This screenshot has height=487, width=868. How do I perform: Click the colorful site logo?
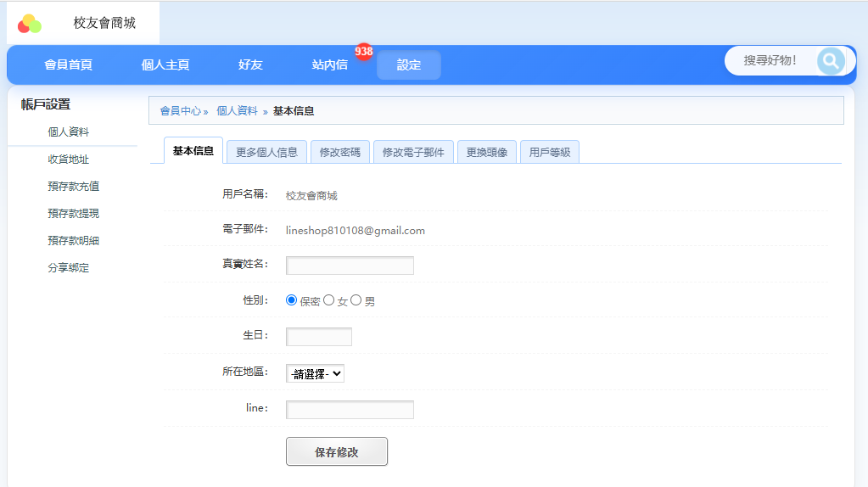click(30, 24)
